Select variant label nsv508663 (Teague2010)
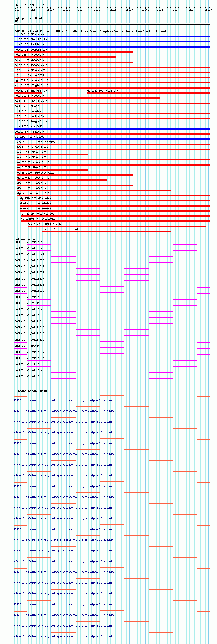The height and width of the screenshot is (644, 217). (31, 121)
